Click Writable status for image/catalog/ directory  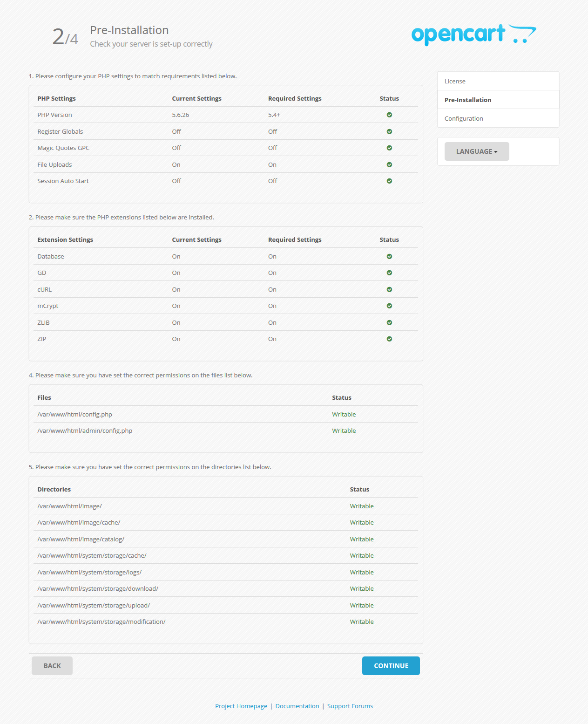(362, 540)
